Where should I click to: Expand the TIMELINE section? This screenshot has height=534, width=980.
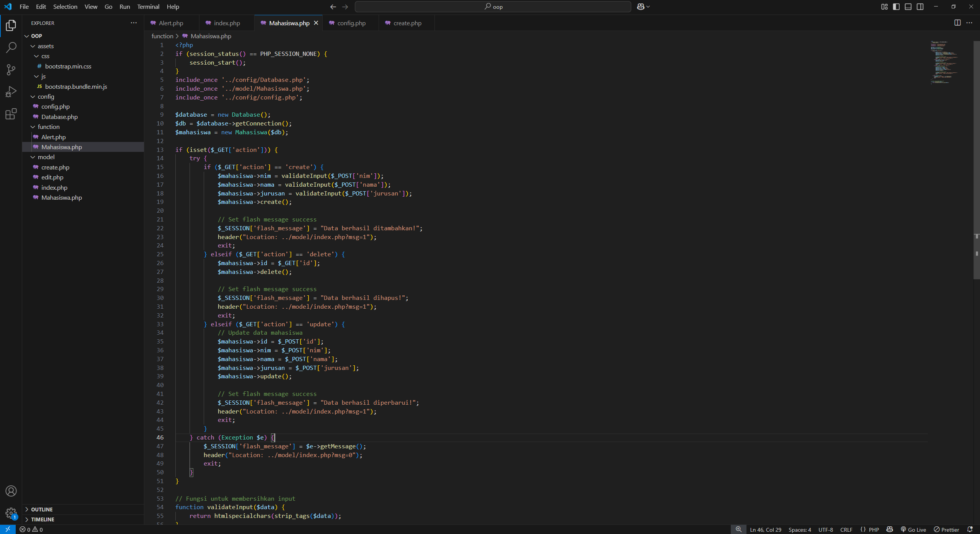(x=42, y=519)
